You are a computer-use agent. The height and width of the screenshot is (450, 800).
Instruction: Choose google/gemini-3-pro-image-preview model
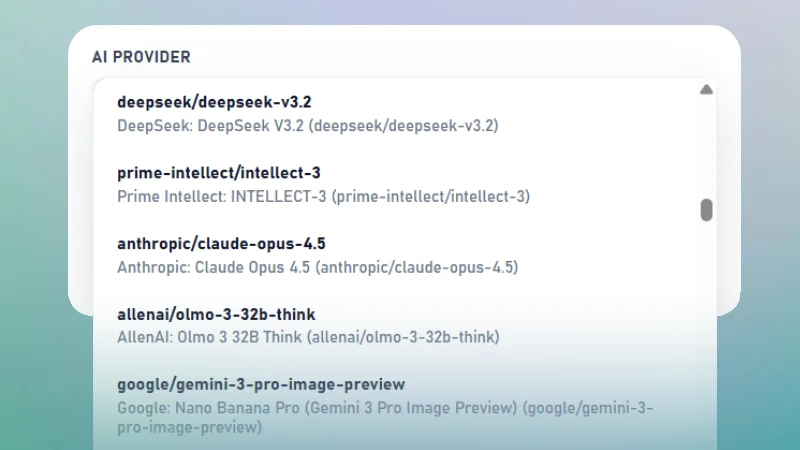pyautogui.click(x=261, y=384)
